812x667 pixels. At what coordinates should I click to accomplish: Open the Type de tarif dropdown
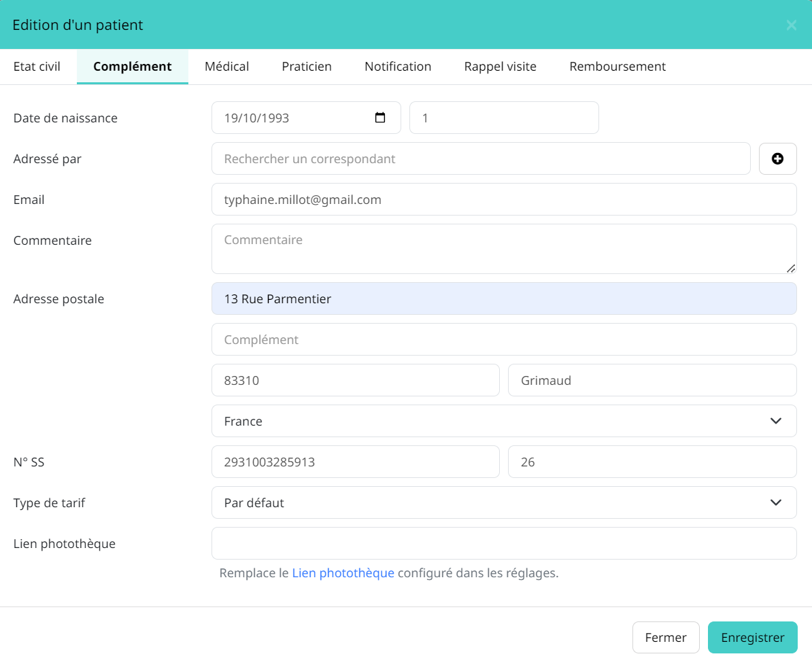(504, 502)
